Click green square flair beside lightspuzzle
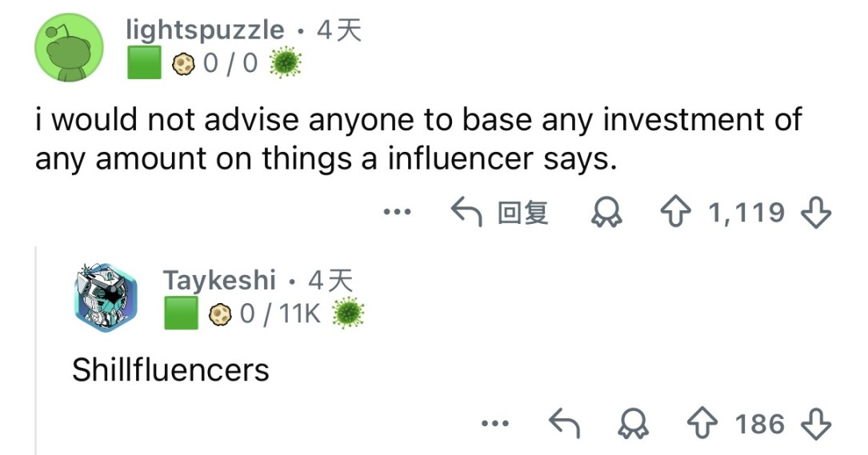868x455 pixels. 145,63
